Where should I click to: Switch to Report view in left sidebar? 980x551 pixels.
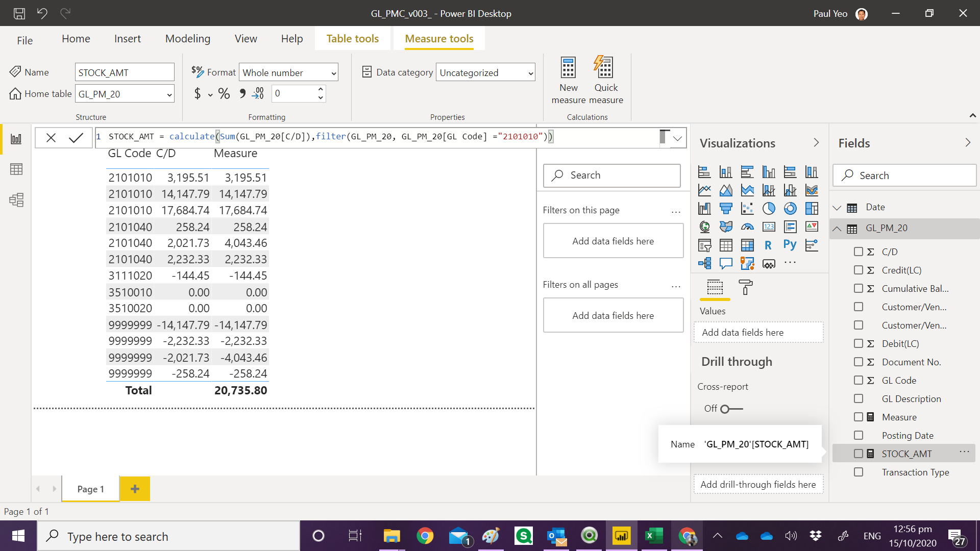16,139
